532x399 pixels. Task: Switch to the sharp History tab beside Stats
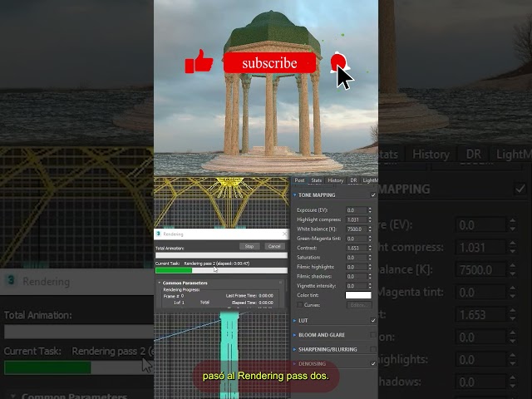(x=336, y=180)
